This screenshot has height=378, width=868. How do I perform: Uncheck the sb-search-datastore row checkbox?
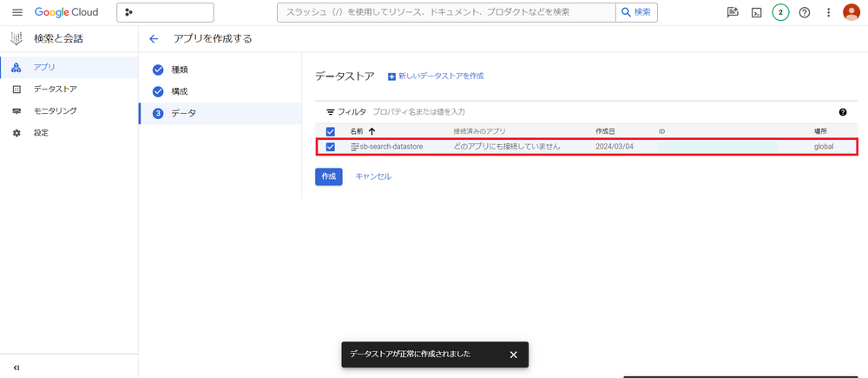pyautogui.click(x=330, y=147)
